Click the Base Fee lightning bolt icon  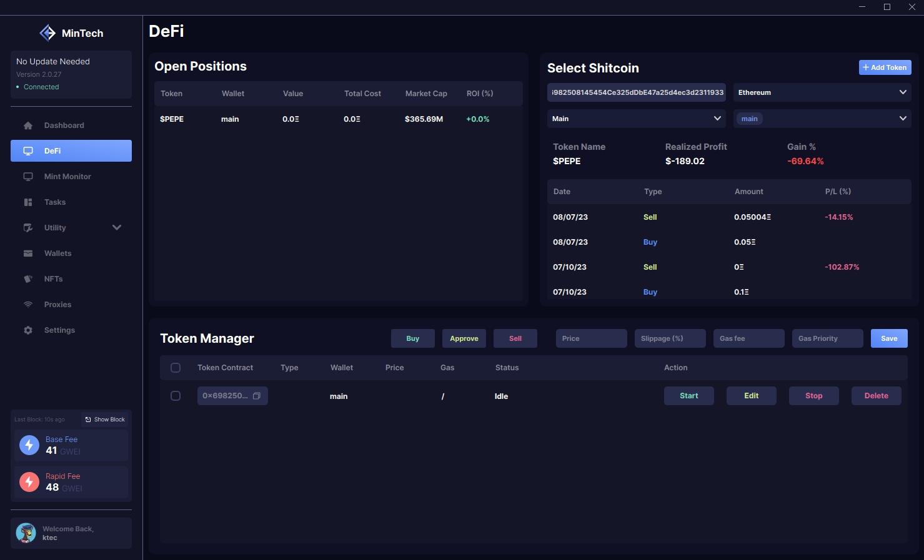click(x=29, y=445)
